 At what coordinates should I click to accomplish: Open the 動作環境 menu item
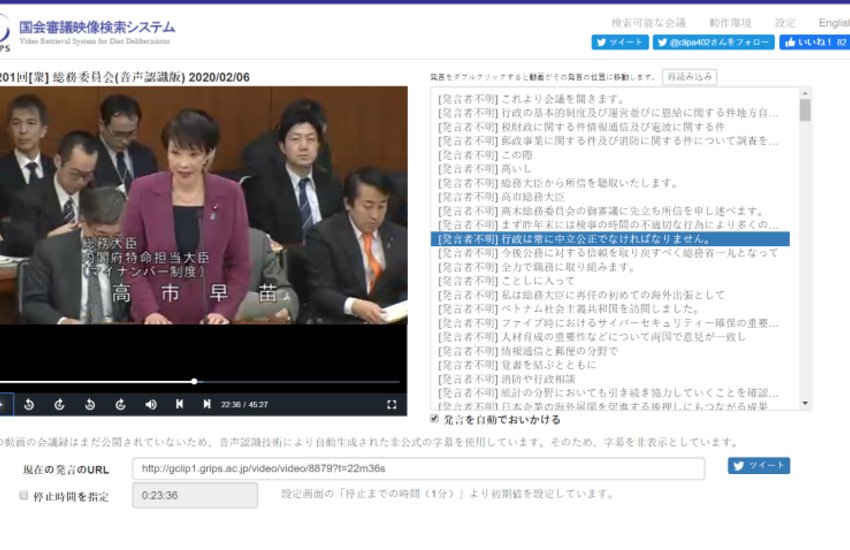730,23
